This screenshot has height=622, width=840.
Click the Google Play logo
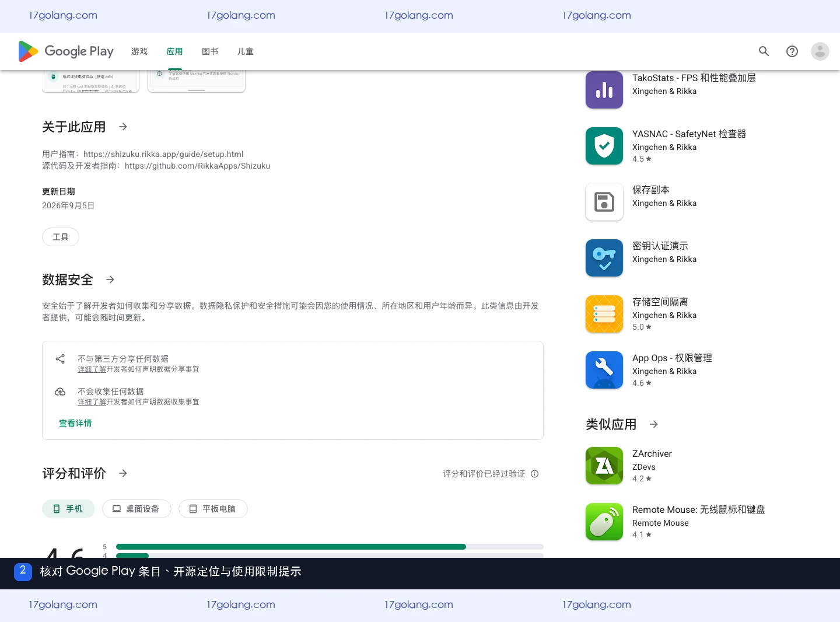(x=66, y=51)
